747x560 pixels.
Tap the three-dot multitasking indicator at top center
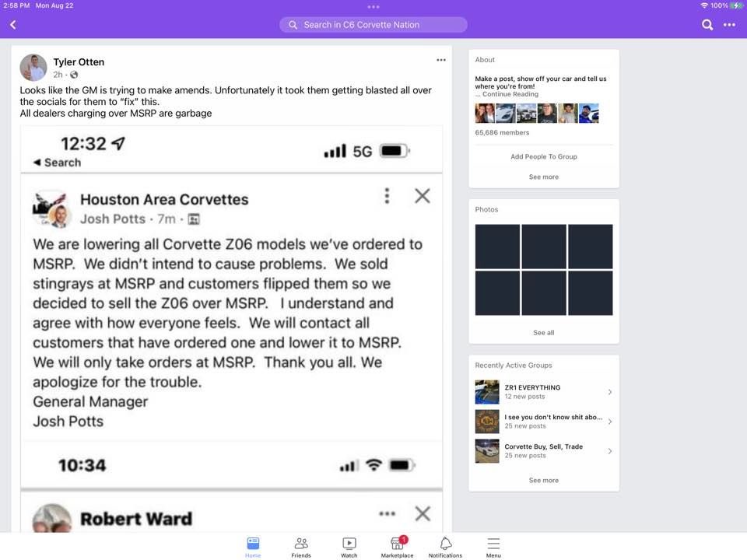pyautogui.click(x=373, y=7)
